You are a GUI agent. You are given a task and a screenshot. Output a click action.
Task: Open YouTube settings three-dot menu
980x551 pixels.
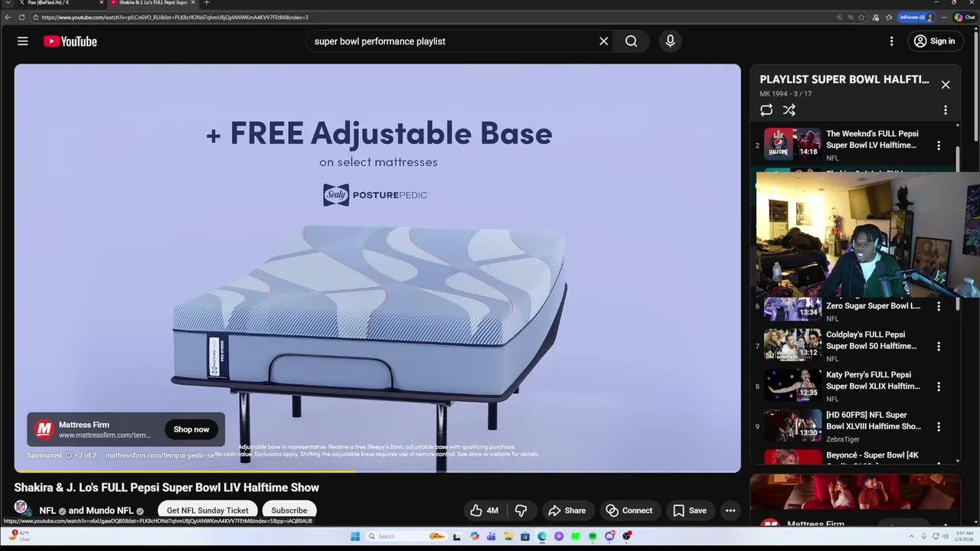(x=891, y=41)
